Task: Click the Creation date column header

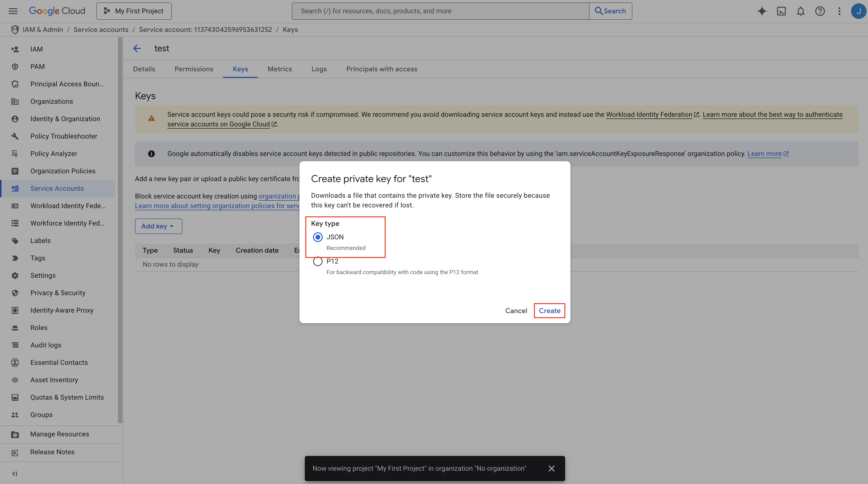Action: click(x=257, y=251)
